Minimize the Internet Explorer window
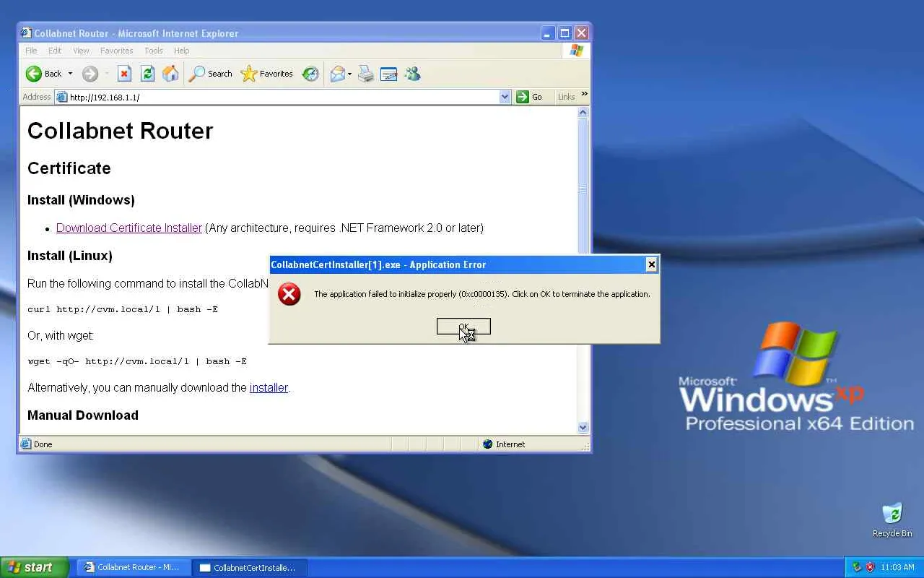This screenshot has height=578, width=924. click(549, 33)
